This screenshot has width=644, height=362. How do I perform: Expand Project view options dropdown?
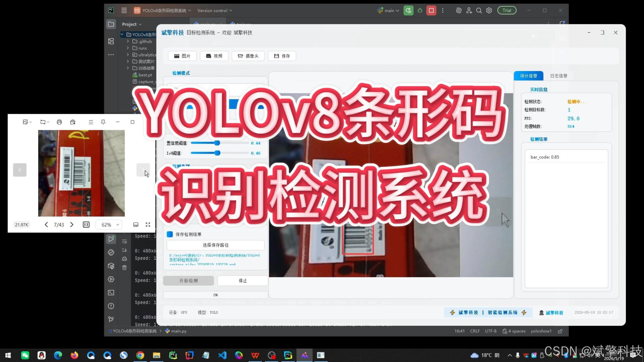(132, 24)
